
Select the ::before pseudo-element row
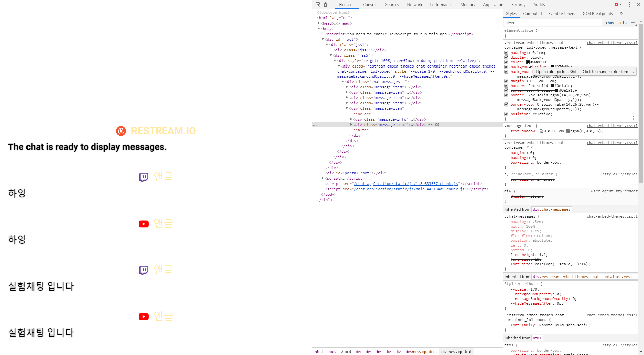click(362, 114)
